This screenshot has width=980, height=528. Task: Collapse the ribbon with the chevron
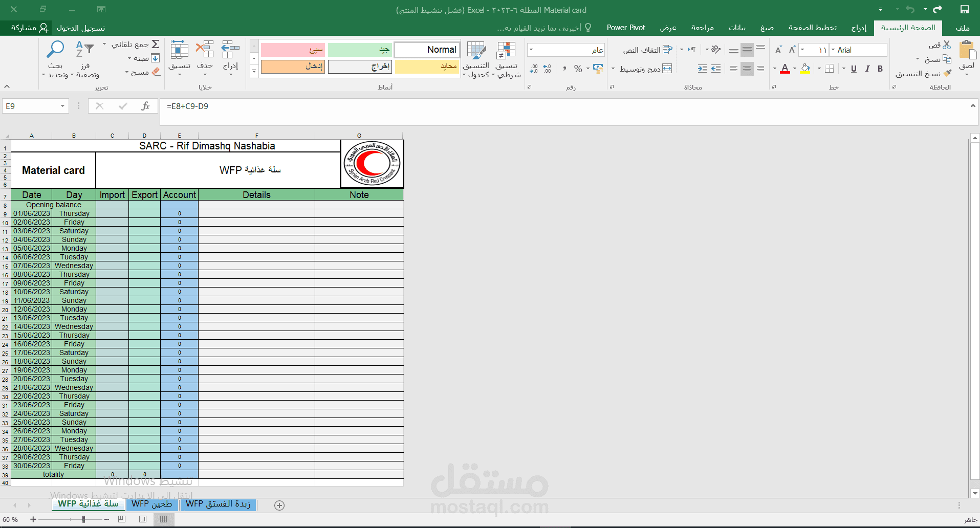[7, 86]
